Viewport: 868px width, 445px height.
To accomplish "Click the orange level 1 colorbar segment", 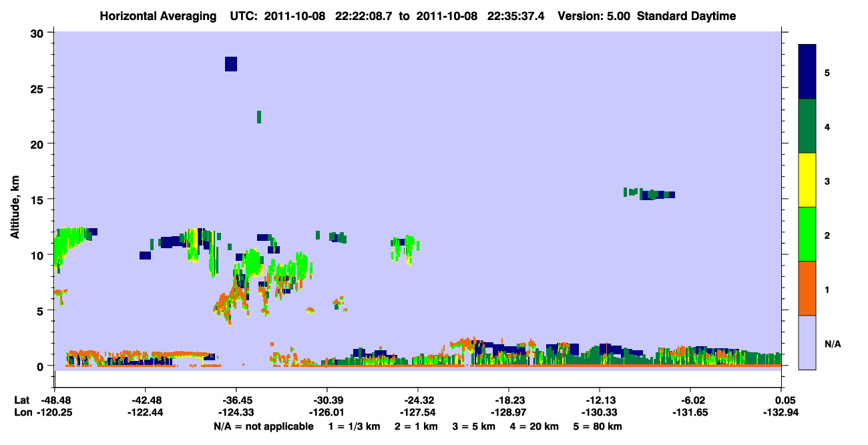I will click(x=807, y=288).
